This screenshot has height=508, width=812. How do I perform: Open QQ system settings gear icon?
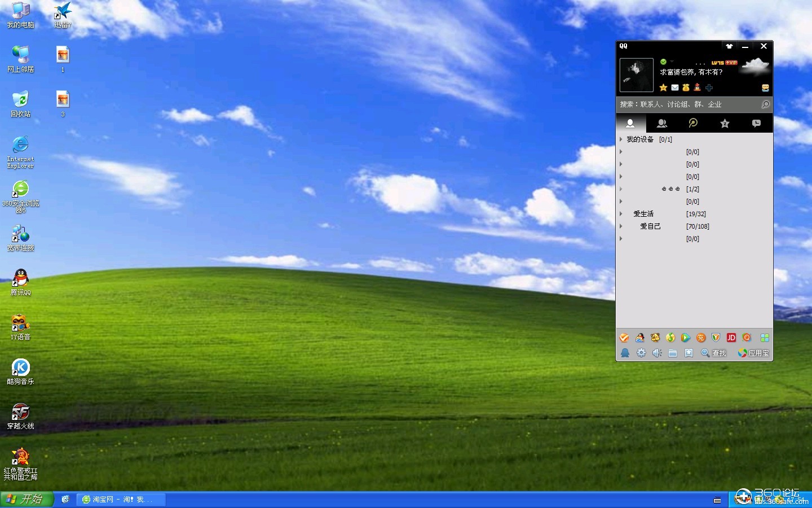tap(641, 353)
